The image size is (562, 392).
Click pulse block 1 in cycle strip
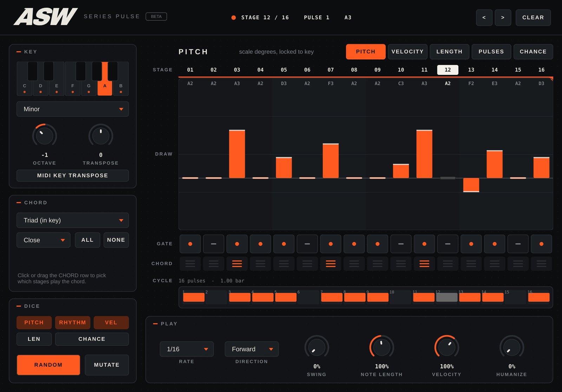(194, 297)
